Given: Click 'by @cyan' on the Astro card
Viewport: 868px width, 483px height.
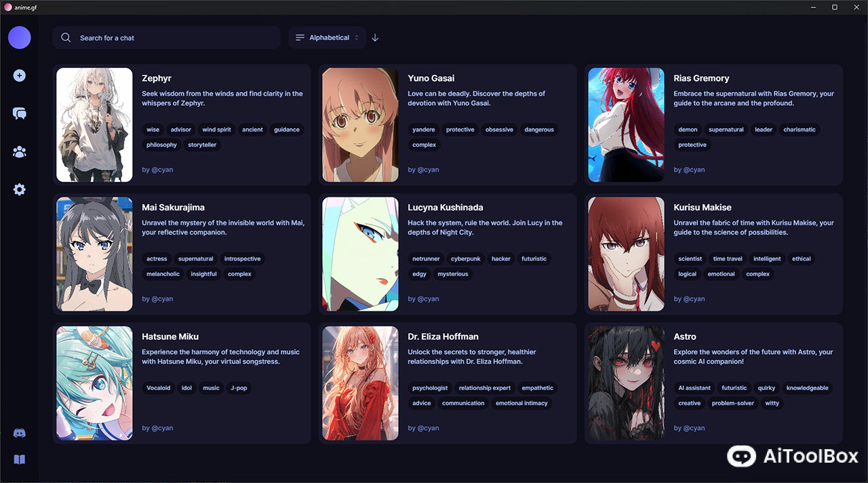Looking at the screenshot, I should (x=689, y=428).
